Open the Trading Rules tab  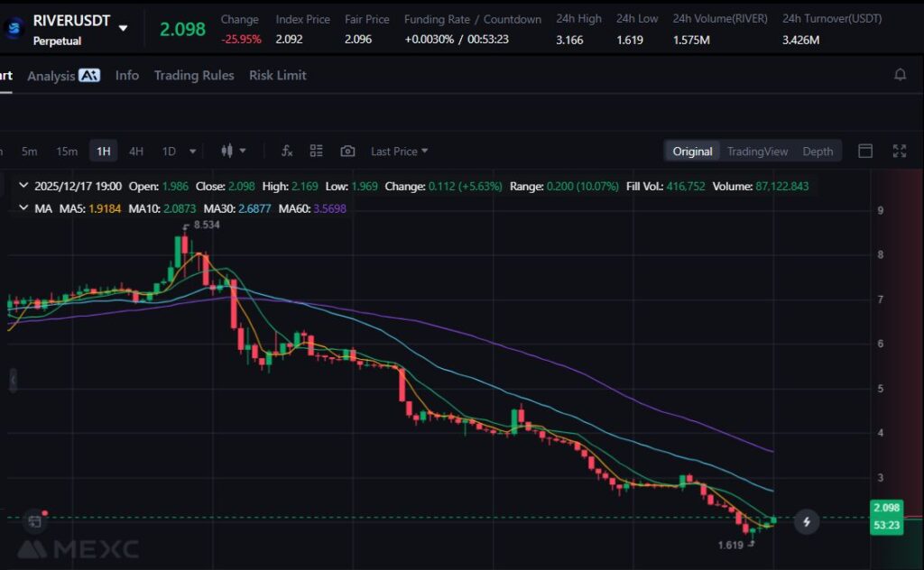click(x=193, y=76)
